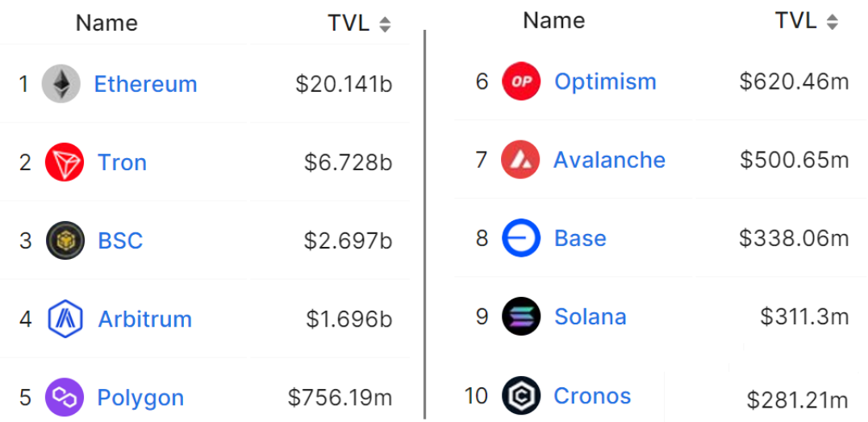Viewport: 868px width, 422px height.
Task: Click the Cronos chain logo icon
Action: [520, 395]
